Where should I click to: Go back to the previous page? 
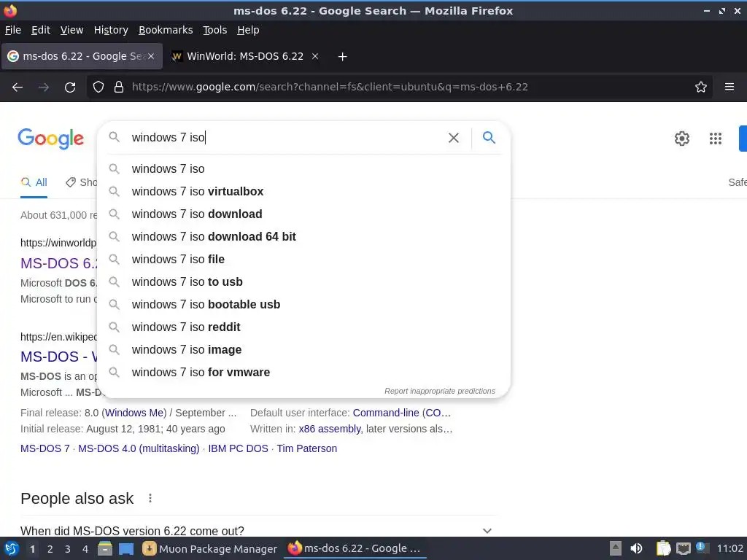point(18,87)
